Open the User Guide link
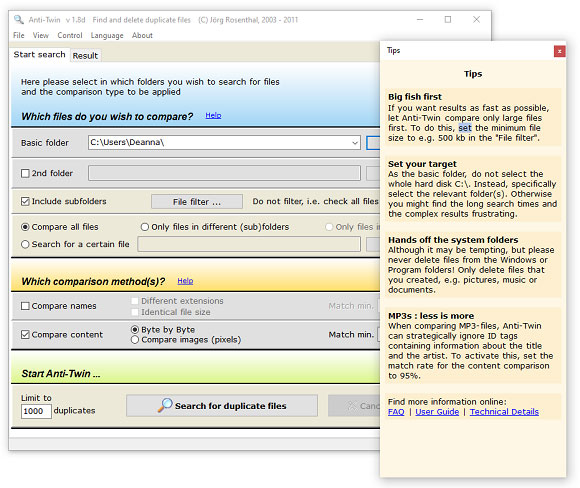This screenshot has height=488, width=580. 437,412
